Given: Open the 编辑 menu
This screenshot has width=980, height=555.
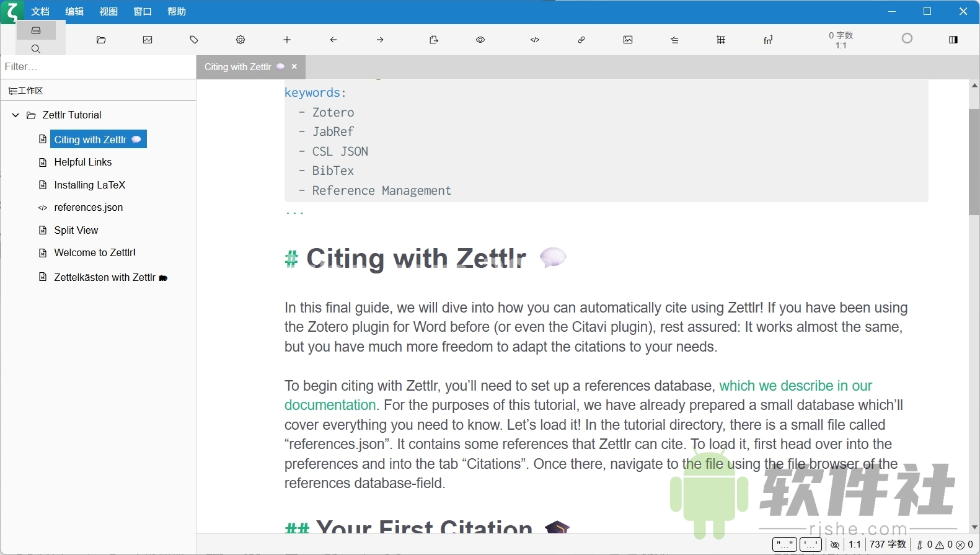Looking at the screenshot, I should tap(74, 11).
